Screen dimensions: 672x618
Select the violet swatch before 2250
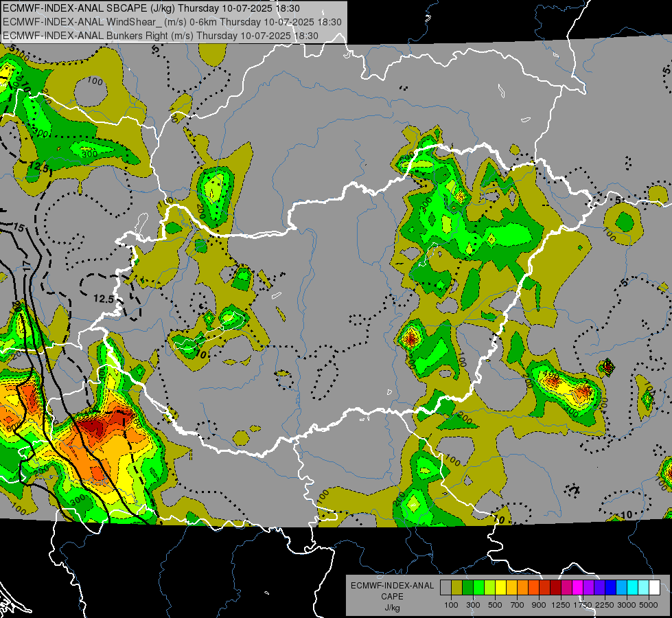point(600,587)
